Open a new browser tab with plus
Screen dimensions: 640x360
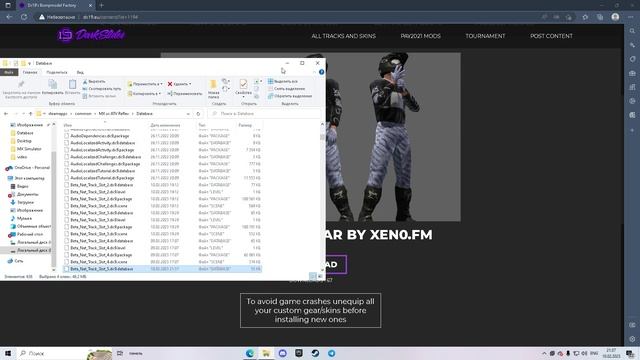pyautogui.click(x=101, y=5)
